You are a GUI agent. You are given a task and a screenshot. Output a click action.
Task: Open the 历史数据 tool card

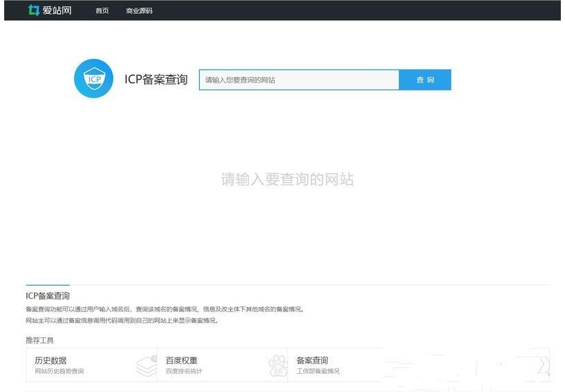[92, 365]
